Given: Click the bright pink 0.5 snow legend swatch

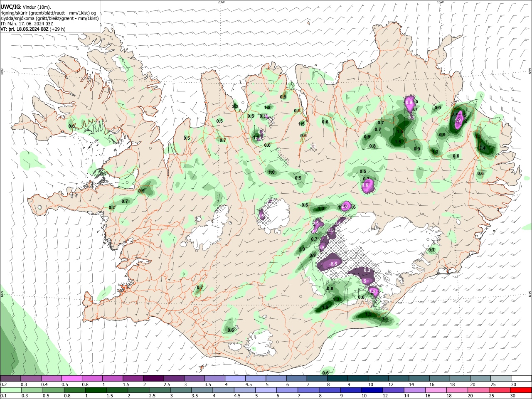Looking at the screenshot, I should (72, 379).
